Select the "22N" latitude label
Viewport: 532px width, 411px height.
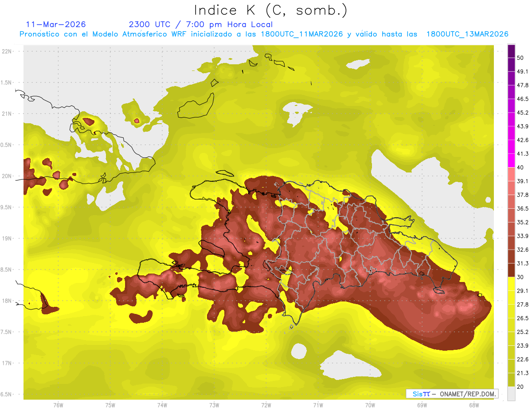[7, 51]
